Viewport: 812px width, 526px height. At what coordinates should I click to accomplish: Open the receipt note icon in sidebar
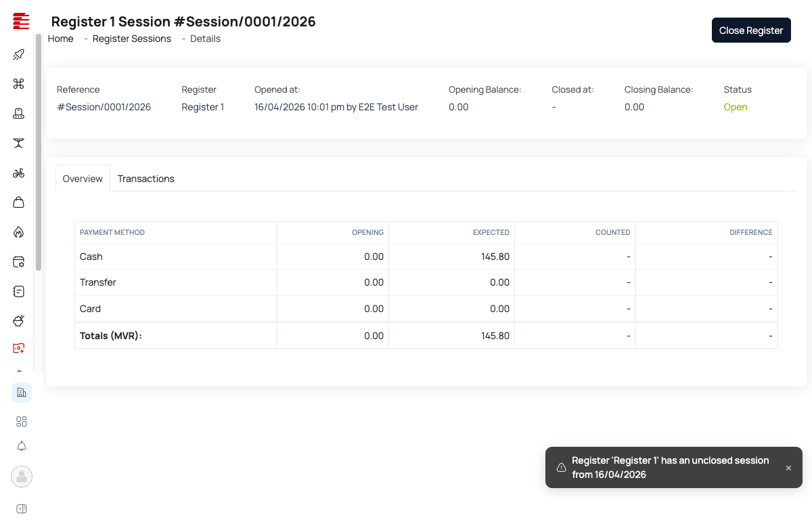[x=19, y=292]
